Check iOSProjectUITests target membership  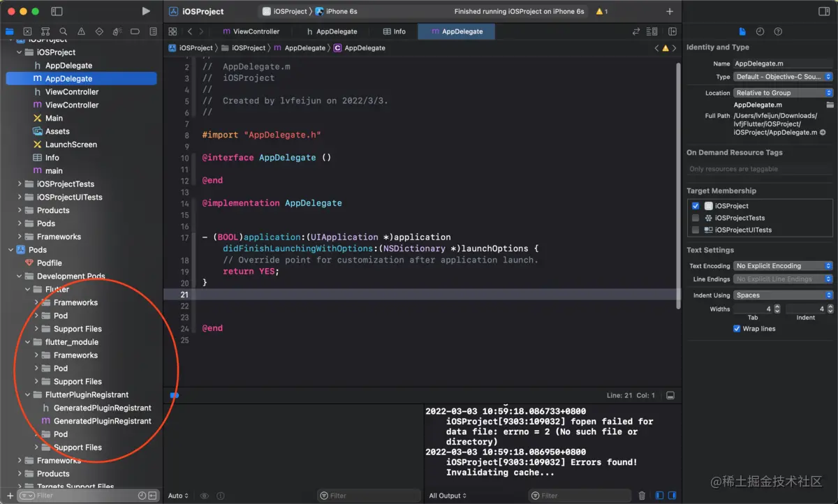point(696,230)
